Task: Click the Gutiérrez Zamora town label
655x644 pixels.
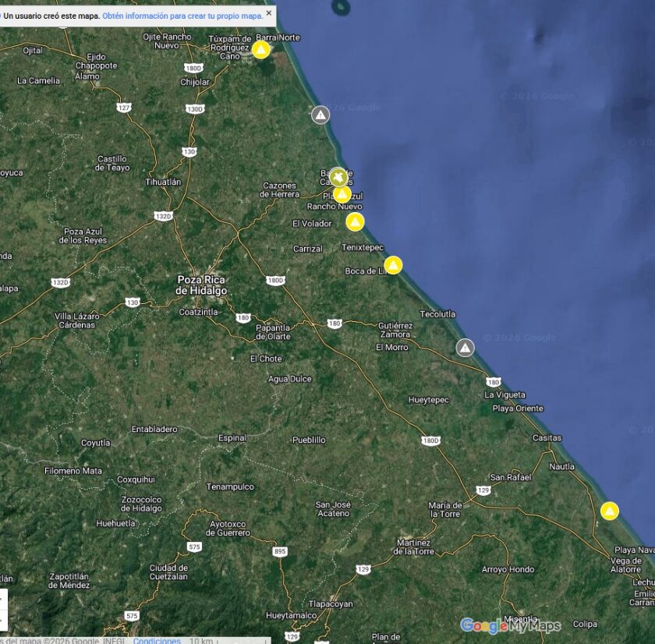Action: point(395,329)
